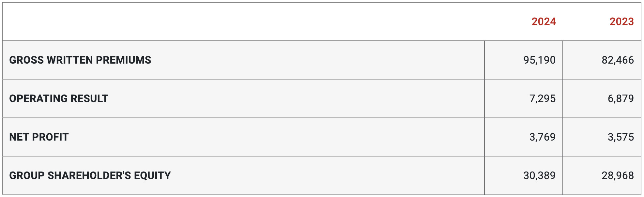This screenshot has height=197, width=644.
Task: Click the 2023 column header
Action: click(x=621, y=22)
